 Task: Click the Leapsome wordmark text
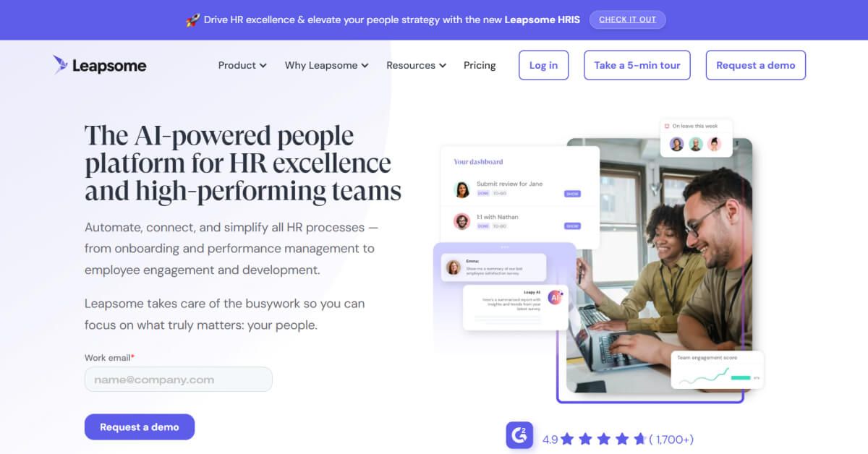coord(109,66)
